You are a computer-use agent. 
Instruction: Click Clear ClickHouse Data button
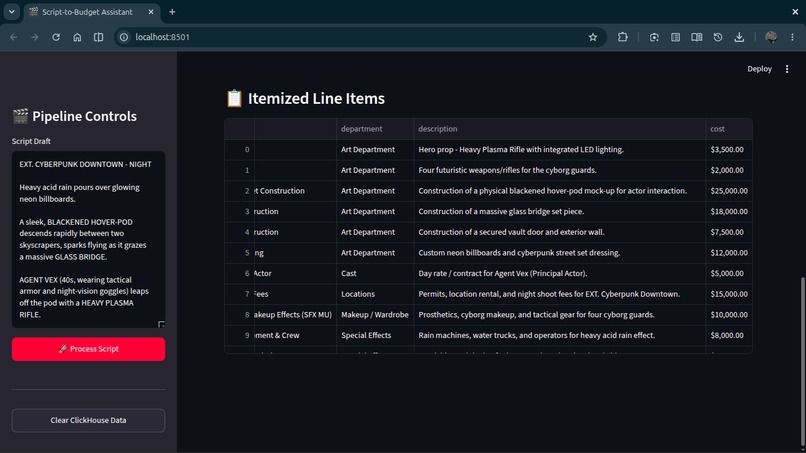88,420
